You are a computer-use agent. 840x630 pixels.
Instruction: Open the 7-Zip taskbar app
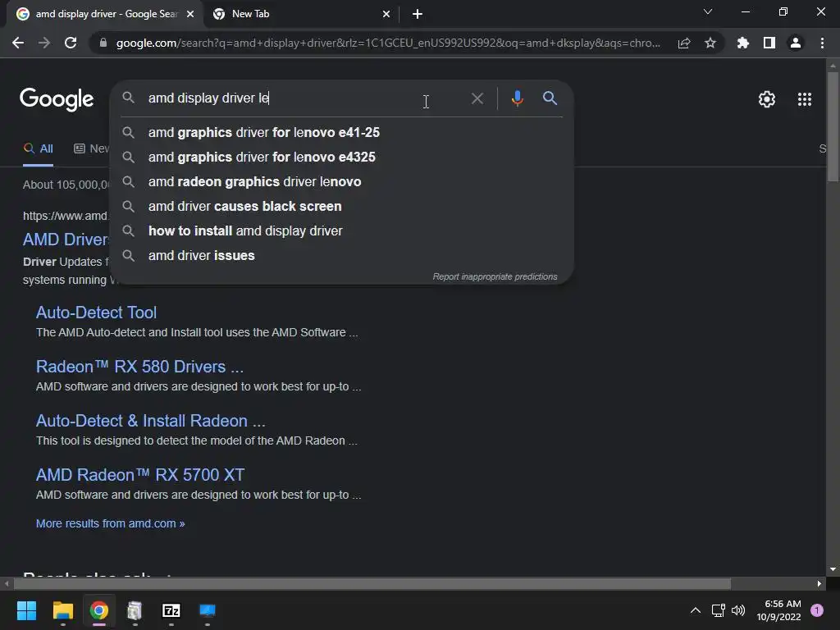coord(171,610)
